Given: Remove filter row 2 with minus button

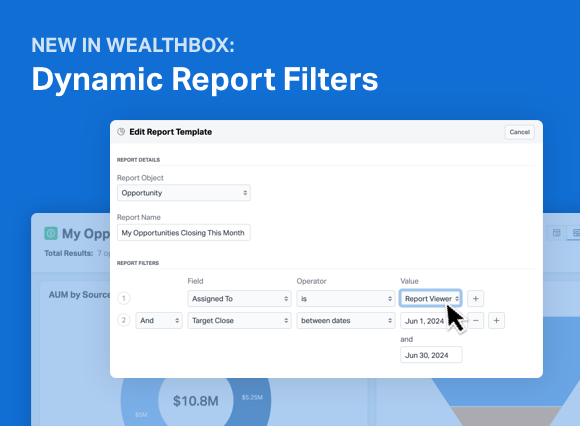Looking at the screenshot, I should (x=476, y=321).
